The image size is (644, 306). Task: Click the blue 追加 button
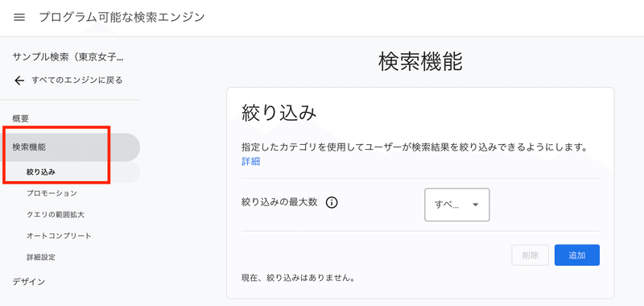(x=576, y=255)
